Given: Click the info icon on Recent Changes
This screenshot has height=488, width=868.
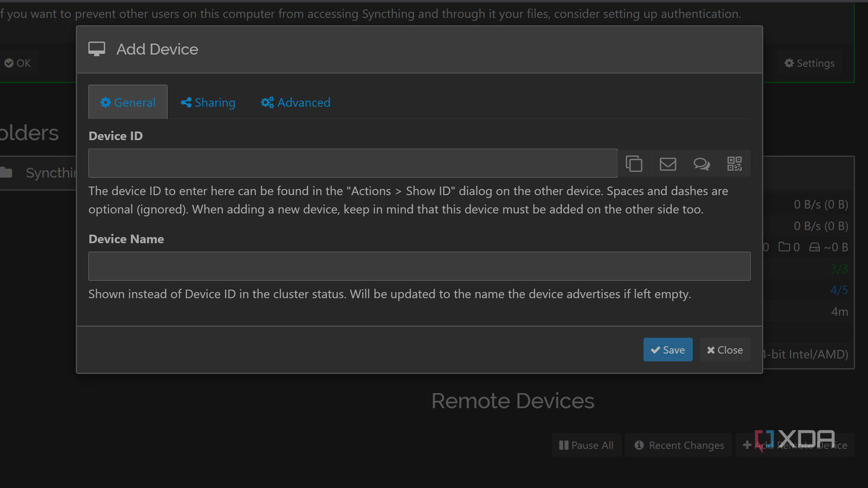Looking at the screenshot, I should point(639,445).
